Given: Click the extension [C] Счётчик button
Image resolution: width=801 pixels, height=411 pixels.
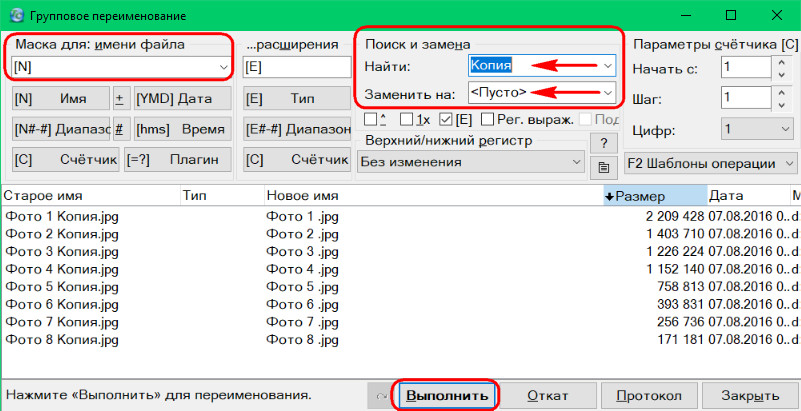Looking at the screenshot, I should click(297, 160).
